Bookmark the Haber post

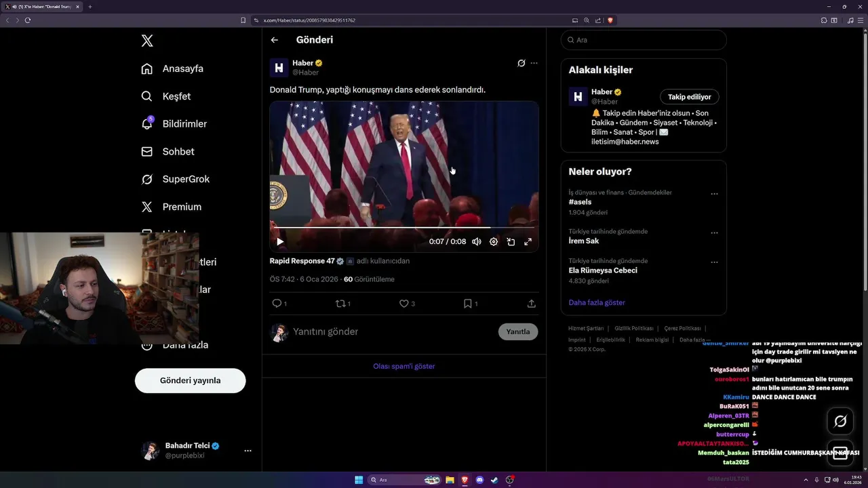(x=468, y=304)
